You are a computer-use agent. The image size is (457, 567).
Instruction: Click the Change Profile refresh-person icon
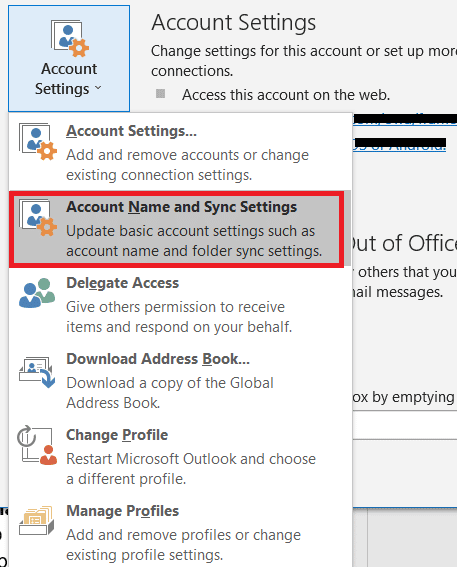[37, 445]
